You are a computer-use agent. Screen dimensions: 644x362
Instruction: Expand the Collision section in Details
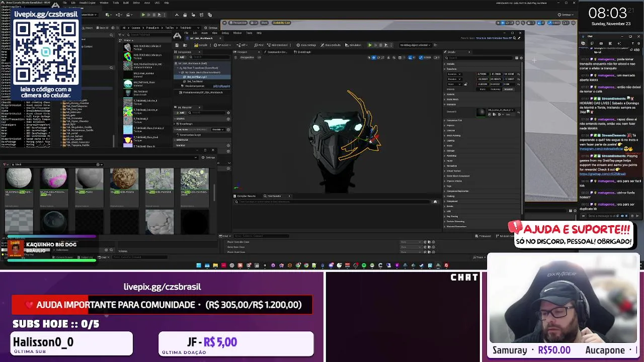[x=444, y=130]
